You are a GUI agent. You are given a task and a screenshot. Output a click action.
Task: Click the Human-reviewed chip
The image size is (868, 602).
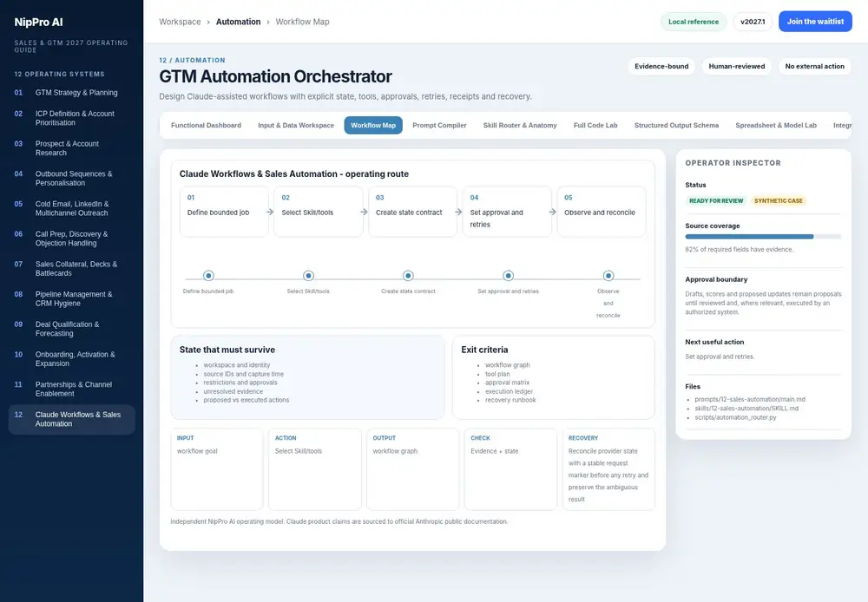(x=737, y=67)
